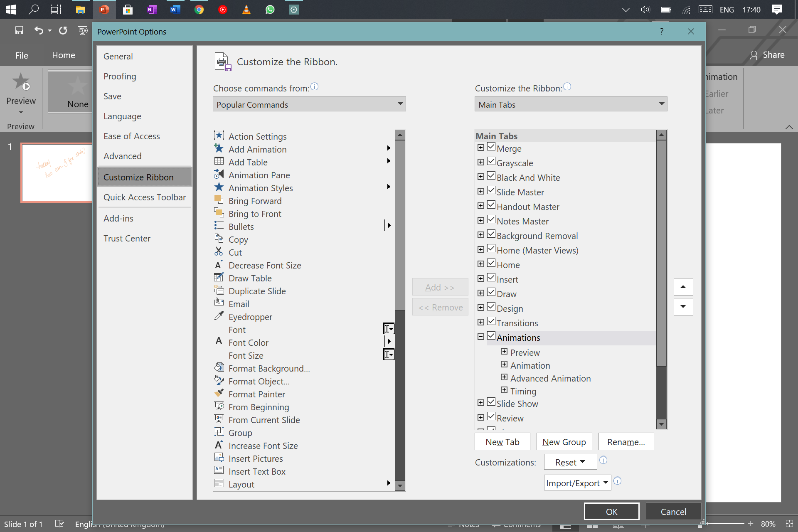The height and width of the screenshot is (532, 798).
Task: Click the From Beginning slideshow icon
Action: click(219, 406)
